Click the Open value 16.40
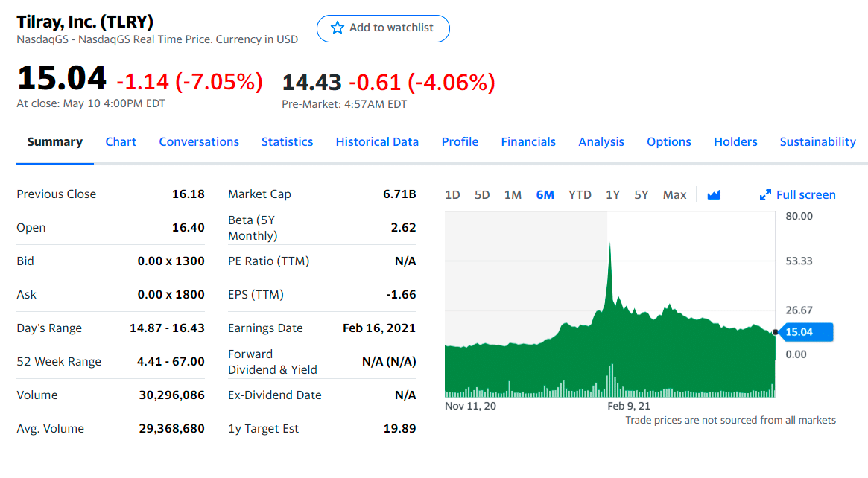868x478 pixels. [x=189, y=227]
